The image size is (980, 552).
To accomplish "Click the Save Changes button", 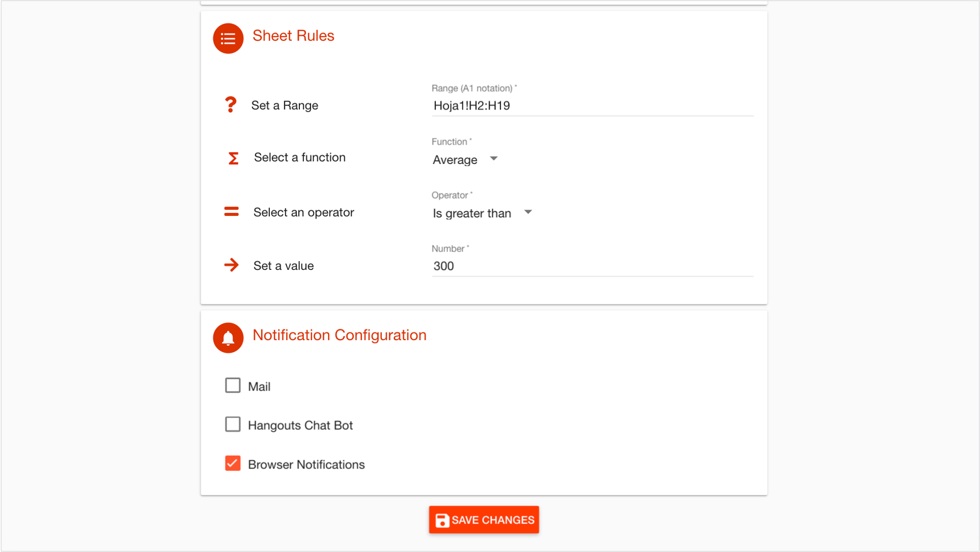I will coord(484,520).
